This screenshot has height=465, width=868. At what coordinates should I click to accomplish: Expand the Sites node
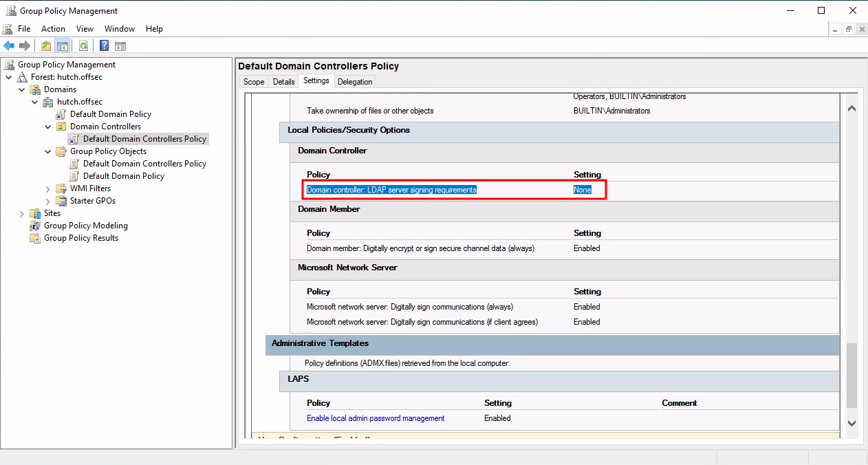22,213
